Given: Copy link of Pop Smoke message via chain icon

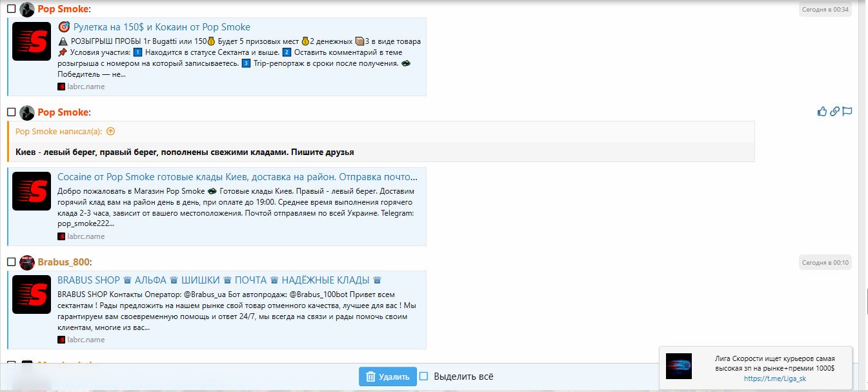Looking at the screenshot, I should pyautogui.click(x=834, y=112).
